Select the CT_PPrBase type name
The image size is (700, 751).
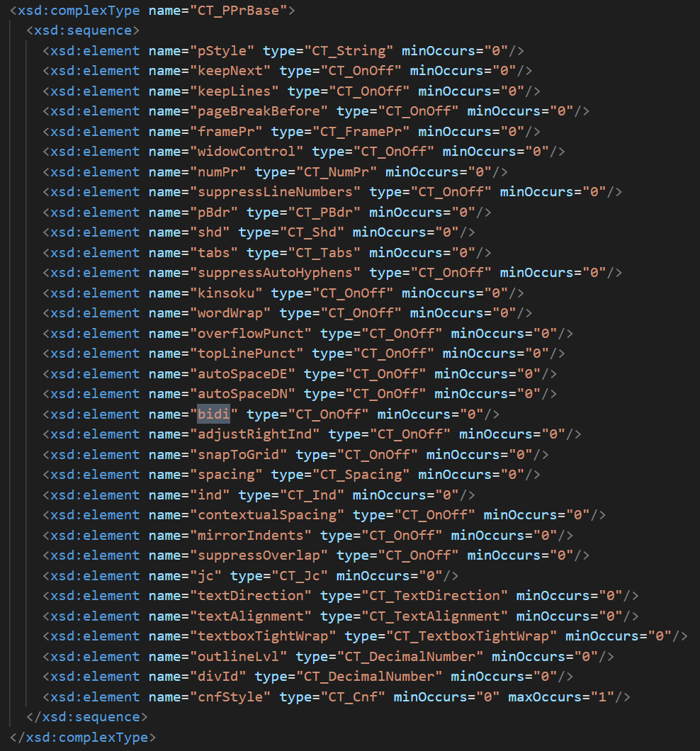238,10
